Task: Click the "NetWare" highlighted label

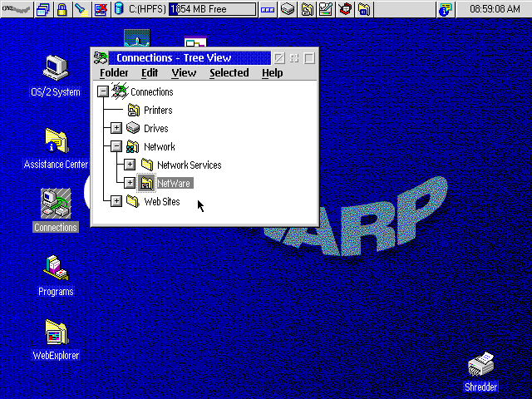Action: pos(175,184)
